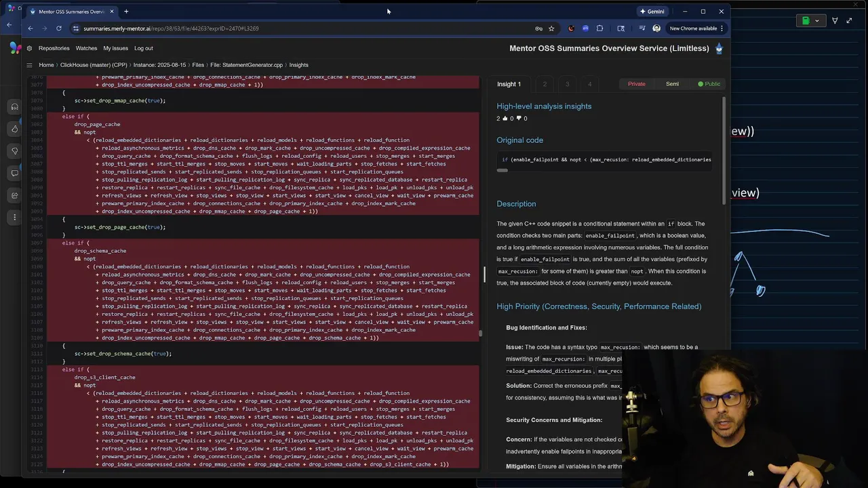Click the Mentor wizard logo icon

coord(719,48)
